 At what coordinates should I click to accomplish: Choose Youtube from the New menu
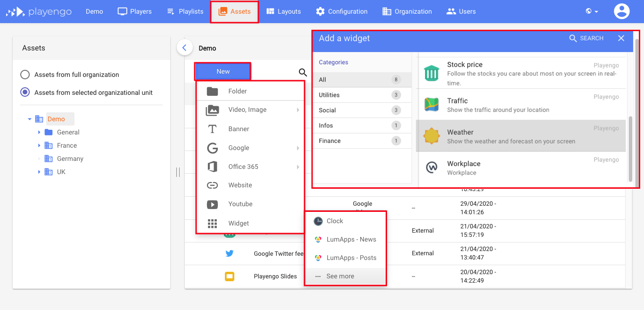pyautogui.click(x=250, y=204)
